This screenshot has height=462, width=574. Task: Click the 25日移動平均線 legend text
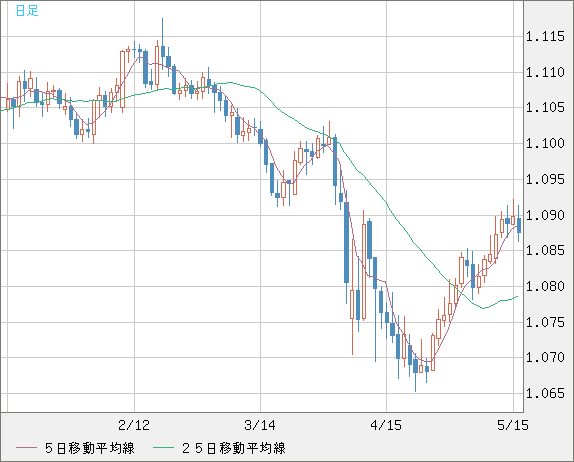tap(234, 448)
